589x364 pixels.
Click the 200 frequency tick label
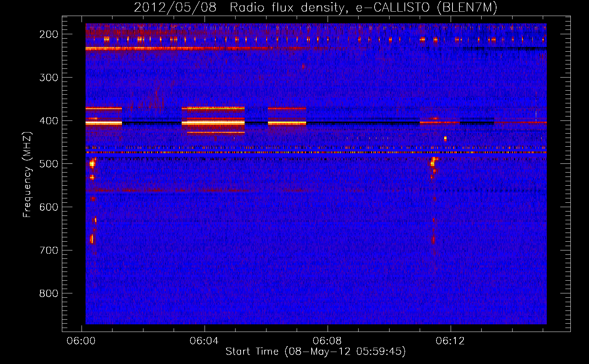(48, 34)
